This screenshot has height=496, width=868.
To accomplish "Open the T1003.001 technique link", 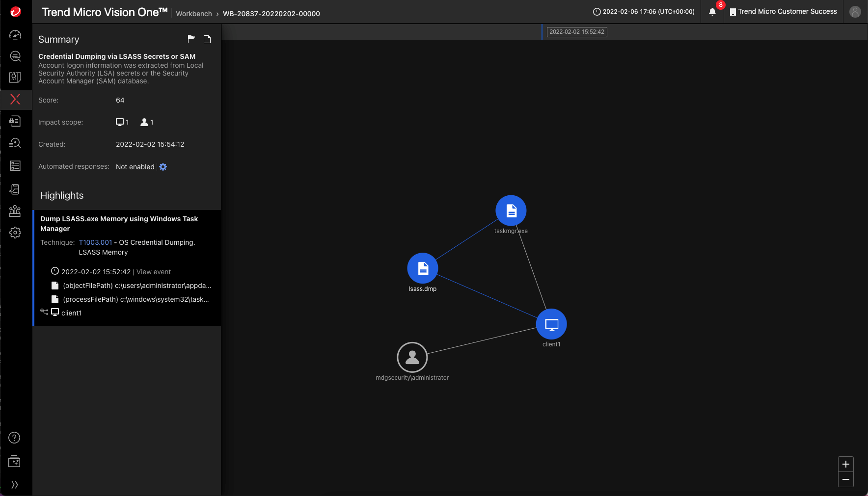I will coord(95,242).
